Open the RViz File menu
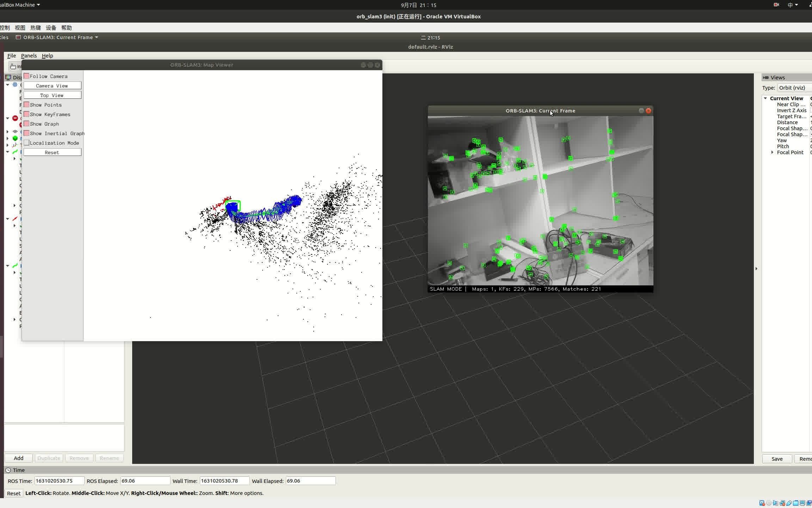Screen dimensions: 812x508 [12, 56]
